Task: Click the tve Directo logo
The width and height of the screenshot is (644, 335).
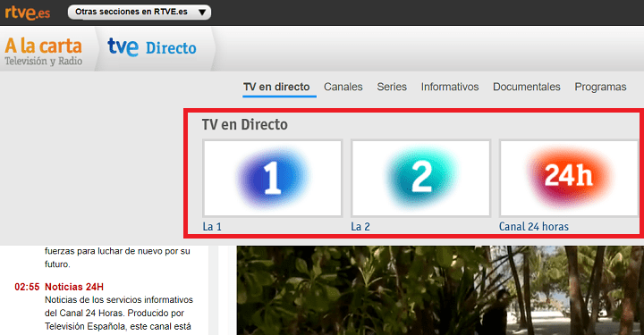Action: click(152, 47)
